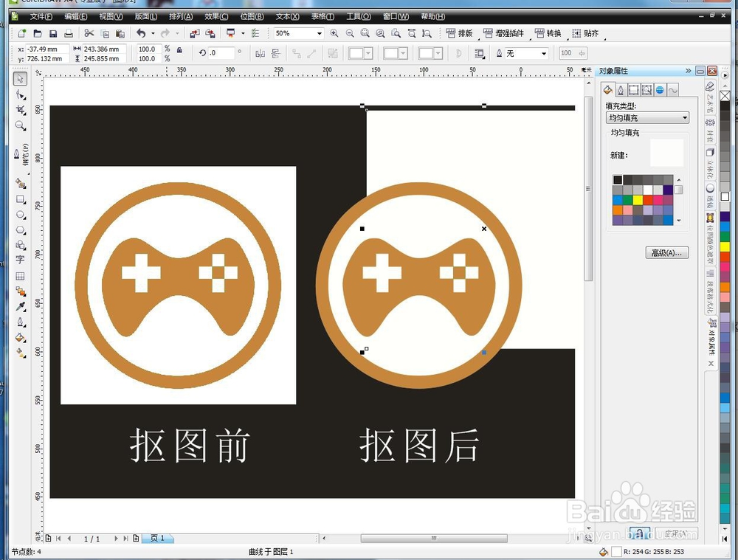738x560 pixels.
Task: Select the Rectangle tool
Action: (x=20, y=199)
